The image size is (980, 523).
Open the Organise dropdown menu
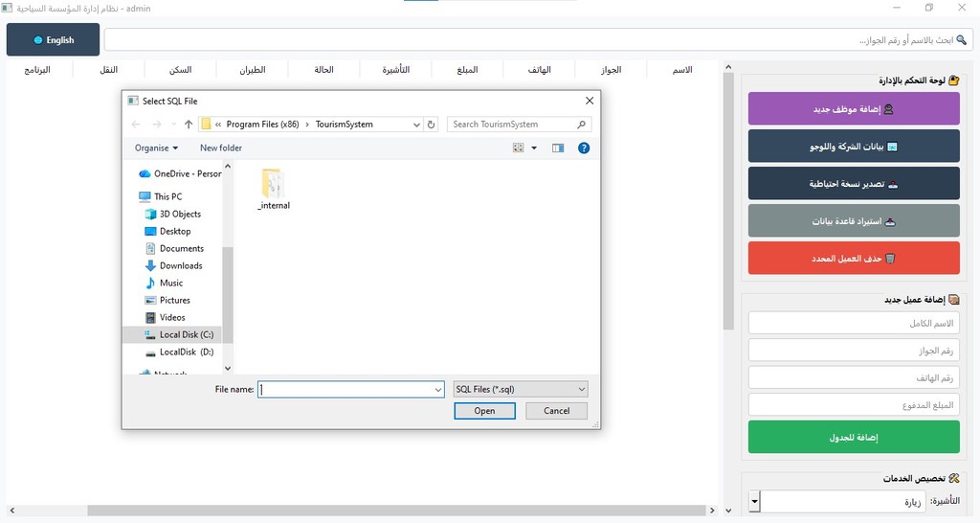[157, 148]
